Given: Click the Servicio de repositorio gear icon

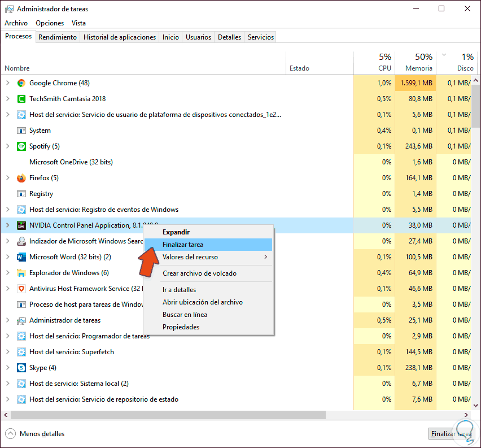Looking at the screenshot, I should tap(21, 399).
